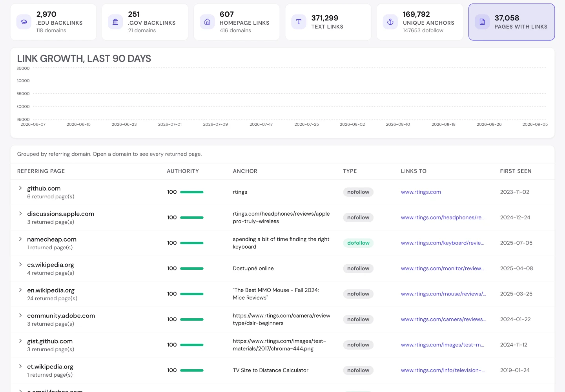Click the First Seen column header
This screenshot has width=565, height=392.
coord(516,171)
